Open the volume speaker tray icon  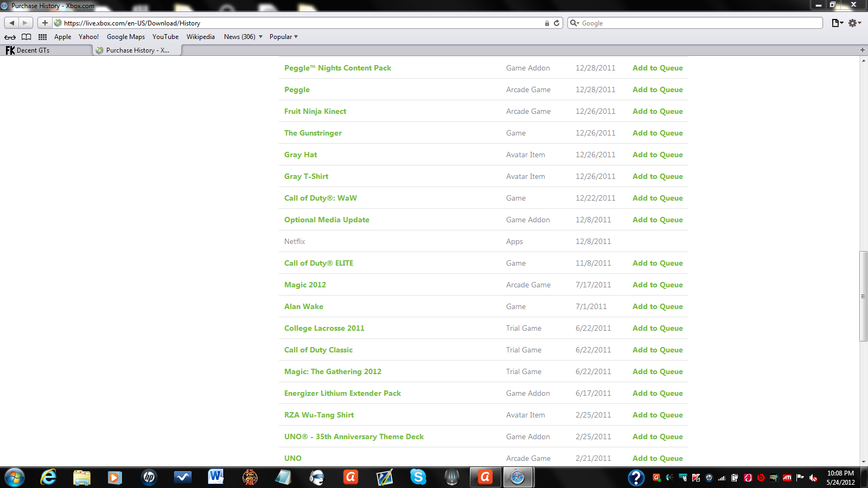tap(813, 478)
